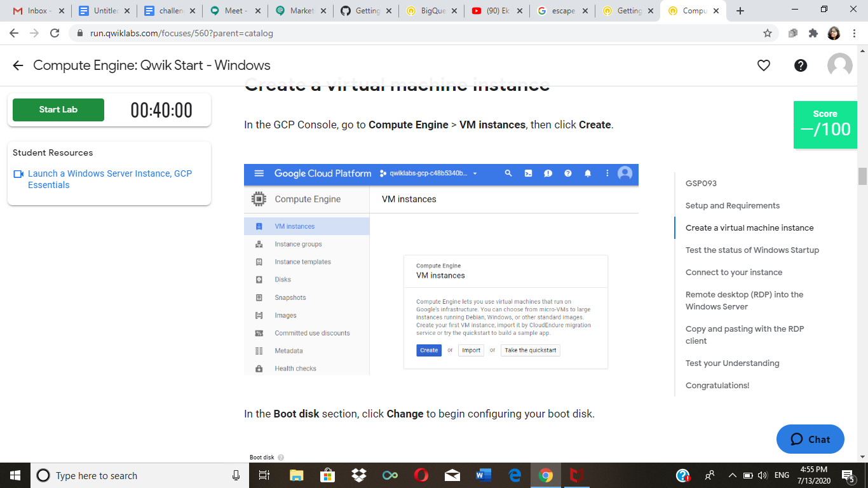Click the browser back arrow

(14, 33)
